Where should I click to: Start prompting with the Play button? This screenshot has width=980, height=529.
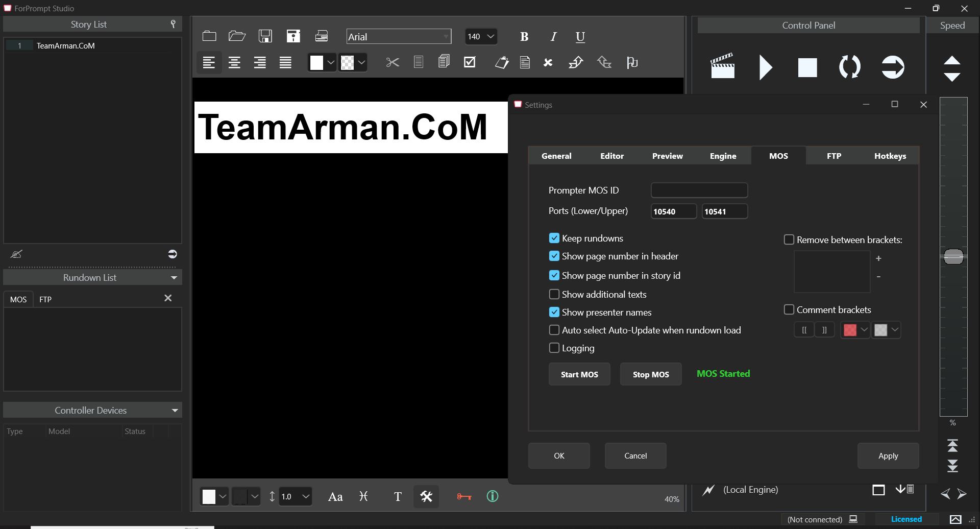pos(765,67)
